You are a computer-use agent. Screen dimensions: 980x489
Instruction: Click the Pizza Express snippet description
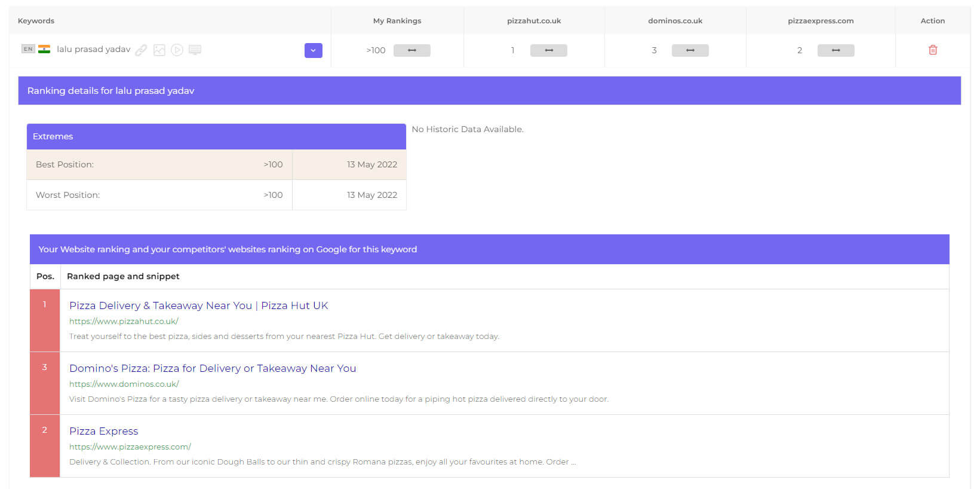[322, 462]
